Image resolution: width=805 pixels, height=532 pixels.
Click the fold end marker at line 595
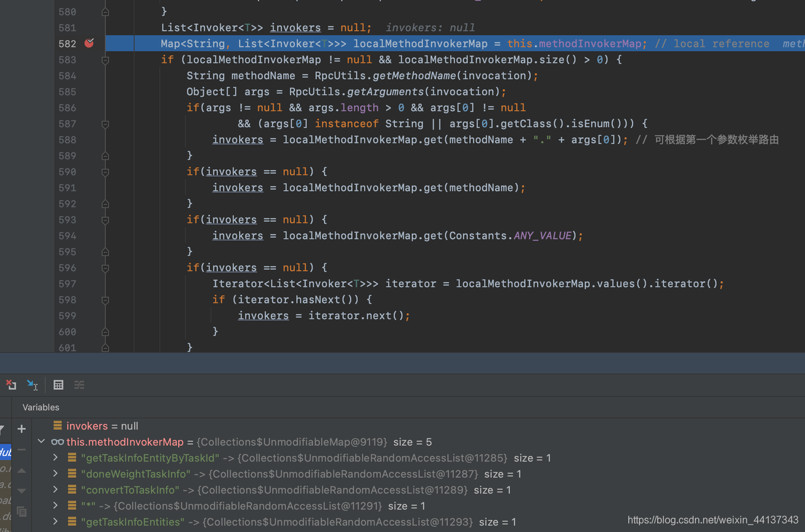pos(105,252)
